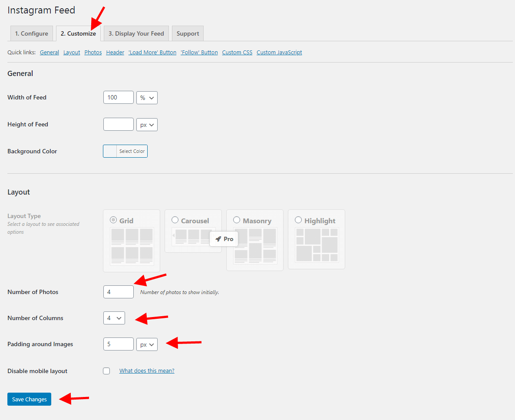Image resolution: width=515 pixels, height=420 pixels.
Task: Click the 'Number of photos to show initially.' hint
Action: (x=179, y=292)
